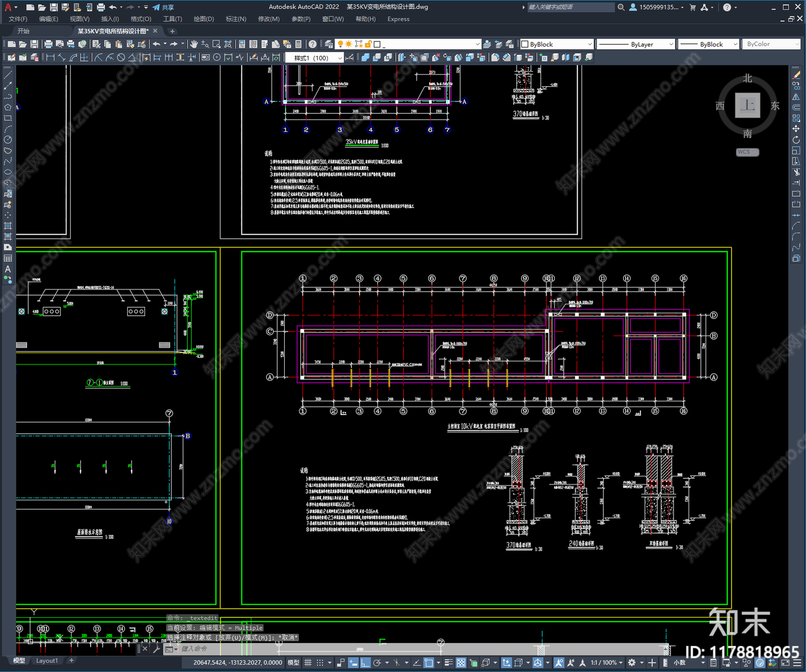Open the dimension style 样式1 (100) dropdown
The height and width of the screenshot is (672, 806).
click(x=314, y=58)
